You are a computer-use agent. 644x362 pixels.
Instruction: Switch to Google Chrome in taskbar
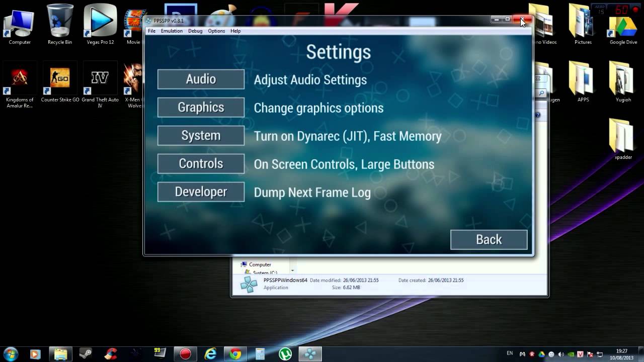tap(235, 354)
